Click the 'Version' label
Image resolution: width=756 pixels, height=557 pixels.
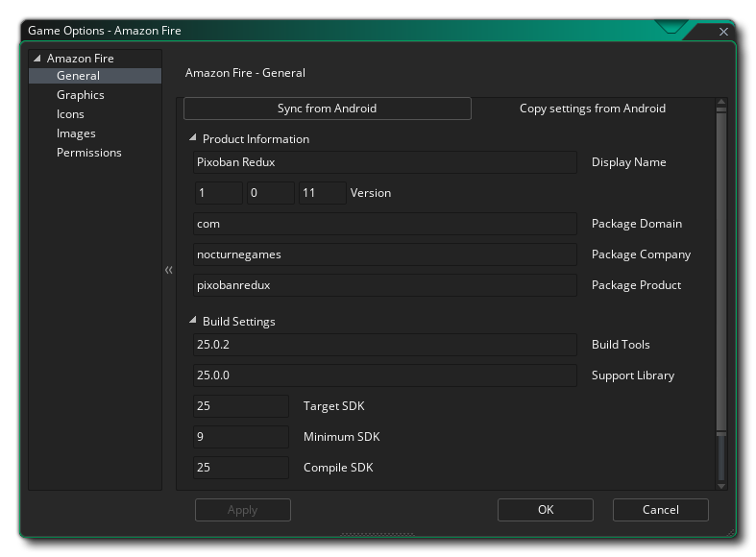[x=370, y=193]
